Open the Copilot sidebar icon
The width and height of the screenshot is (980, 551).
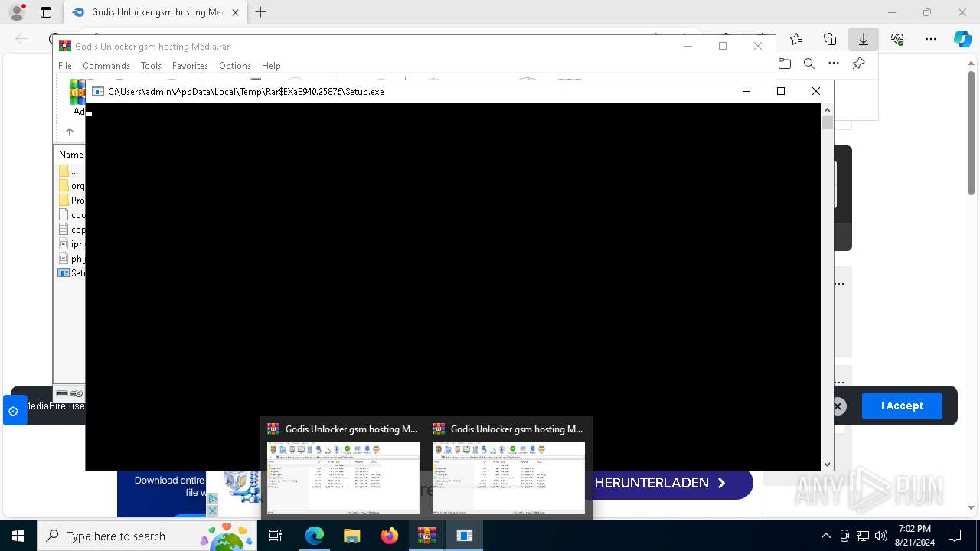[963, 39]
